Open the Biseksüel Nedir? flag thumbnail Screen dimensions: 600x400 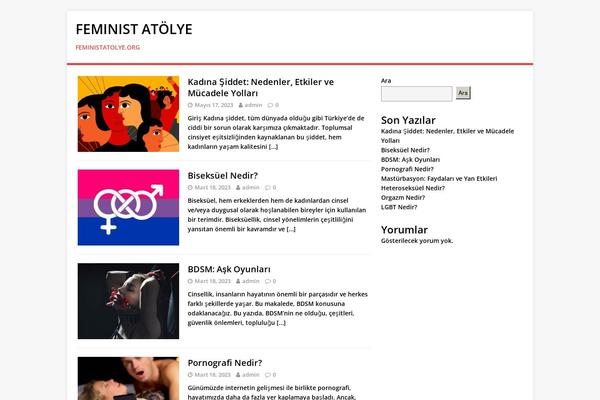(128, 207)
